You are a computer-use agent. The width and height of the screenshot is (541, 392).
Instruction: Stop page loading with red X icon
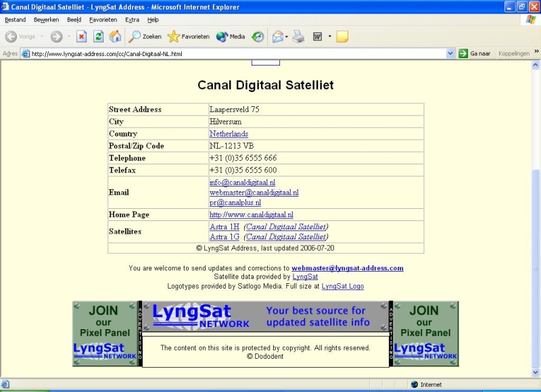point(81,36)
